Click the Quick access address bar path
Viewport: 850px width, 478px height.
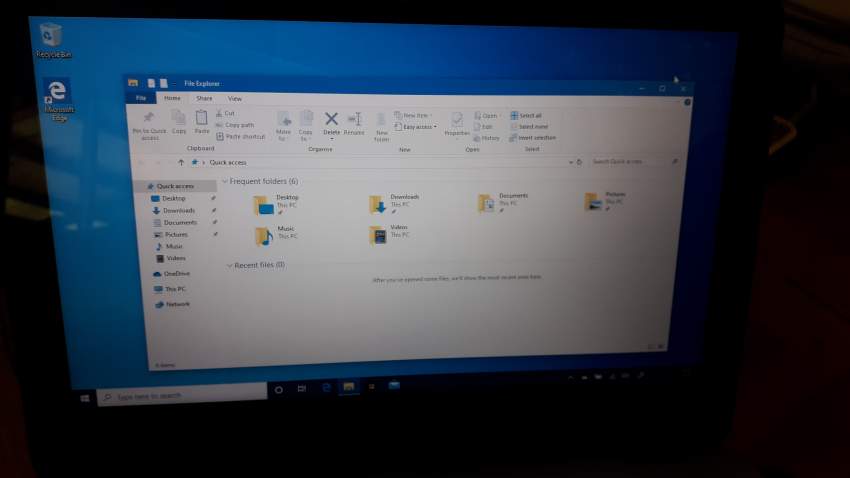point(228,163)
